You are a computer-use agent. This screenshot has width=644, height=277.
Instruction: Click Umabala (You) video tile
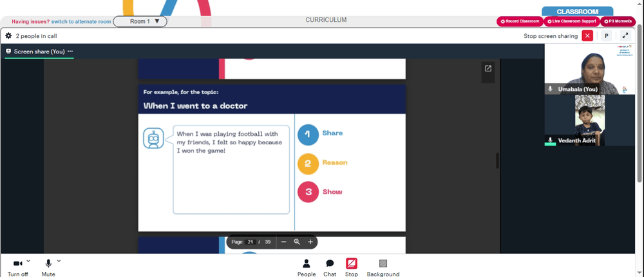point(589,69)
